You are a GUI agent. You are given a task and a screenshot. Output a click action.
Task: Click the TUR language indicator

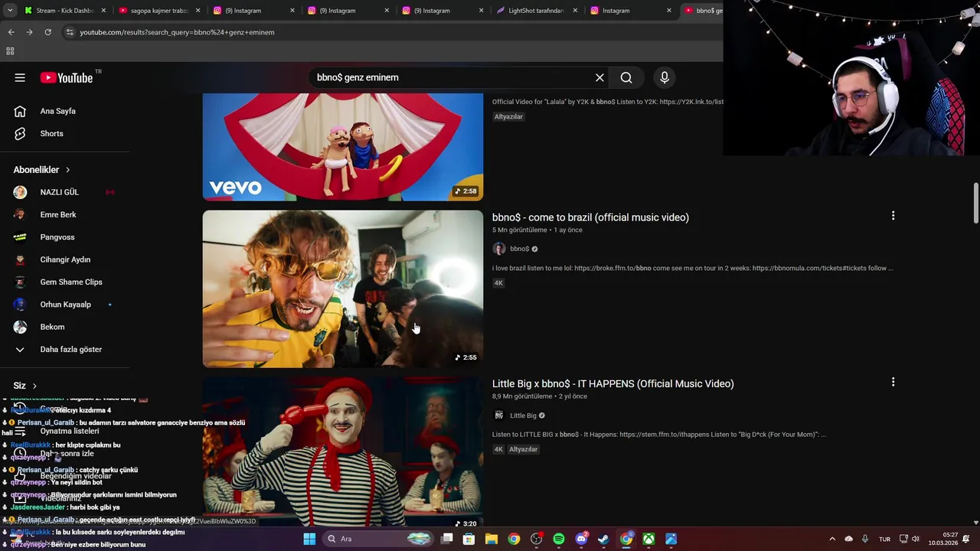(x=884, y=539)
